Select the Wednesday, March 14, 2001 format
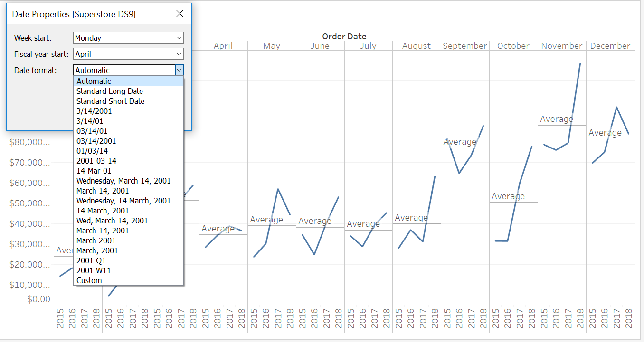 (124, 181)
